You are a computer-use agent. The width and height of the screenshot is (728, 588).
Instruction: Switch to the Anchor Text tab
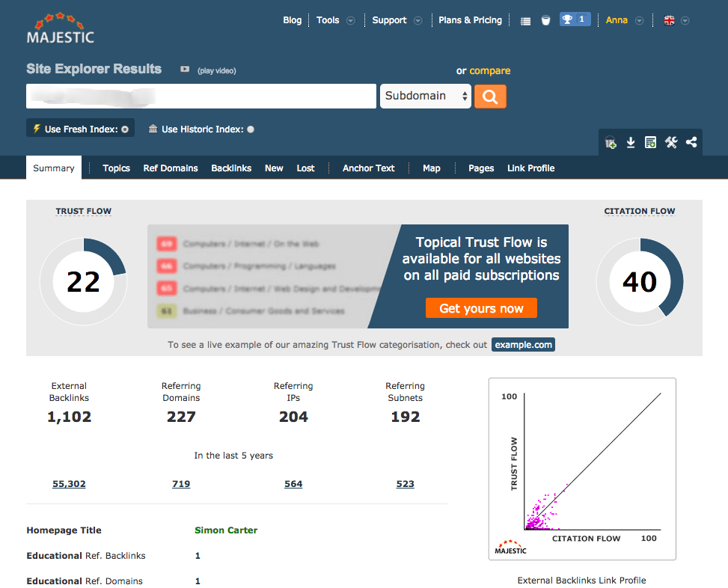369,168
